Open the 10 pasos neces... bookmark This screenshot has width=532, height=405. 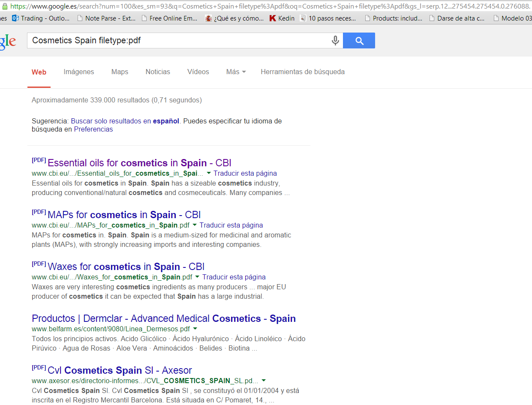click(x=328, y=18)
